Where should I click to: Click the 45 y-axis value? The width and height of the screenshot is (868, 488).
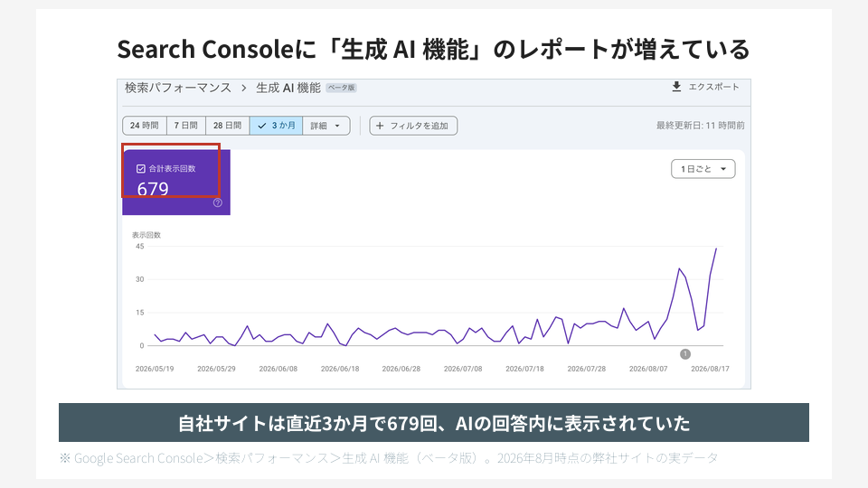pos(140,246)
